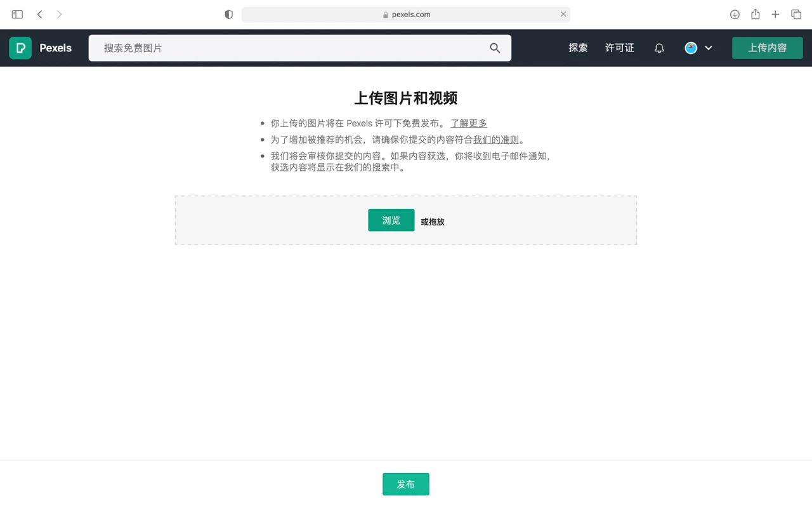812x508 pixels.
Task: Open the new tab plus icon
Action: coord(775,14)
